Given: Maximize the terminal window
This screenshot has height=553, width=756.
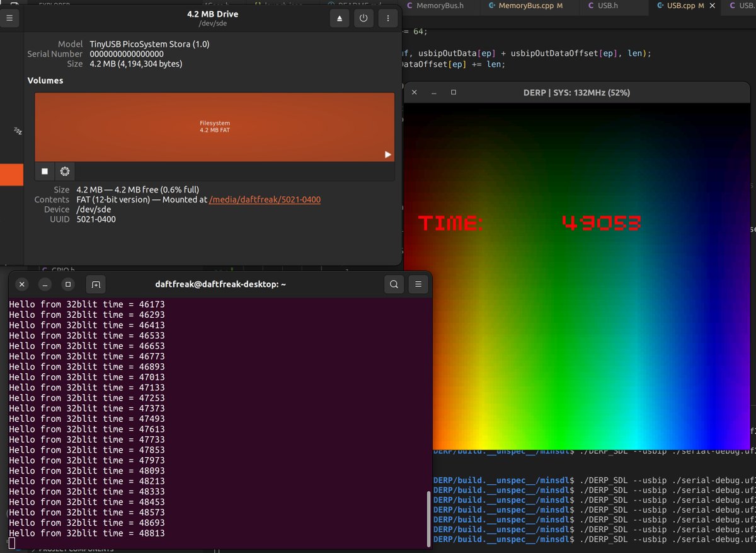Looking at the screenshot, I should 69,284.
